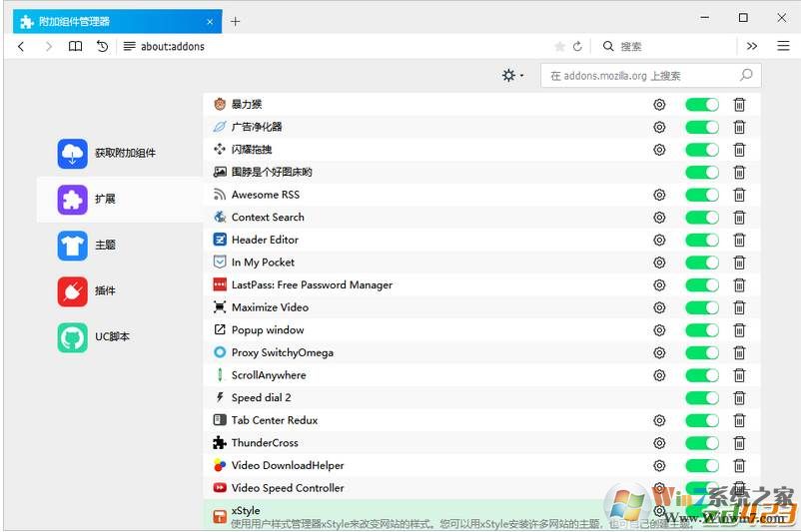
Task: Disable Proxy SwitchyOmega toggle
Action: [x=702, y=352]
